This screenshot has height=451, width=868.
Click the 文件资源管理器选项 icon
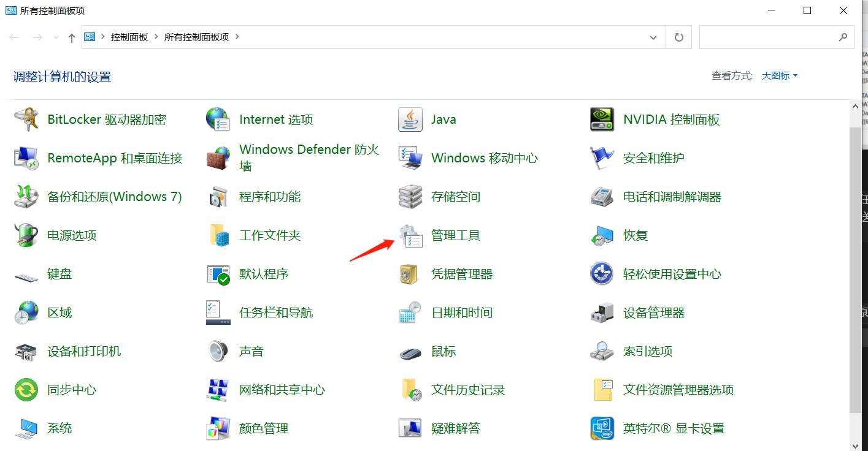(x=604, y=390)
